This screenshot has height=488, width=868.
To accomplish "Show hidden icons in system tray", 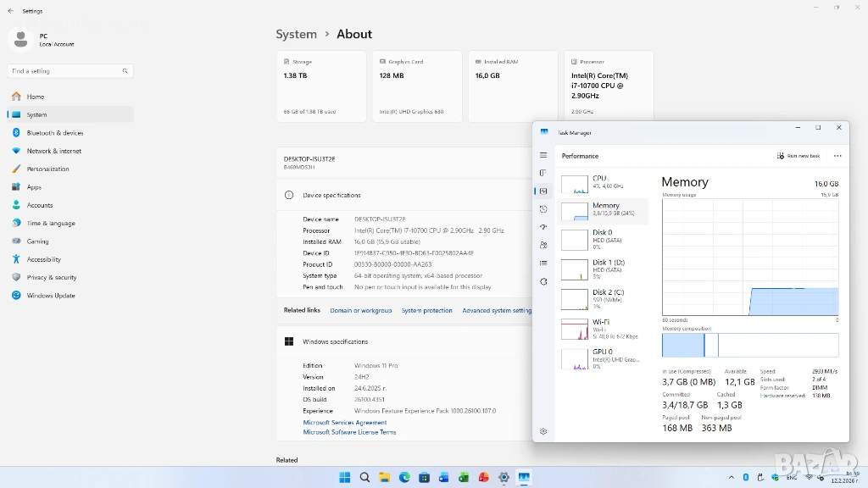I will click(x=732, y=478).
